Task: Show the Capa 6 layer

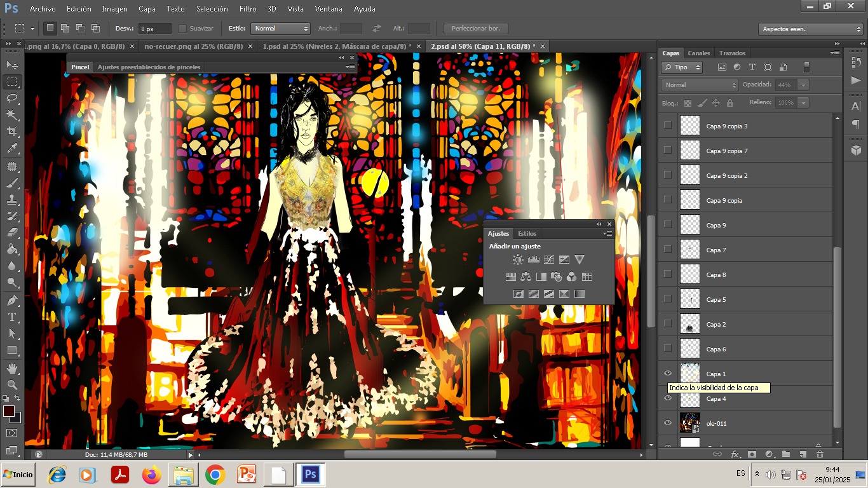Action: tap(667, 349)
